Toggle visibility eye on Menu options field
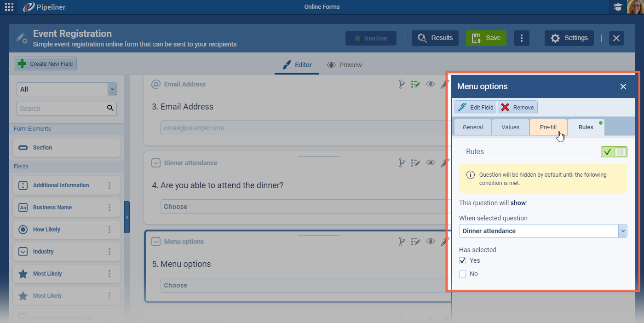The width and height of the screenshot is (644, 323). pos(431,242)
